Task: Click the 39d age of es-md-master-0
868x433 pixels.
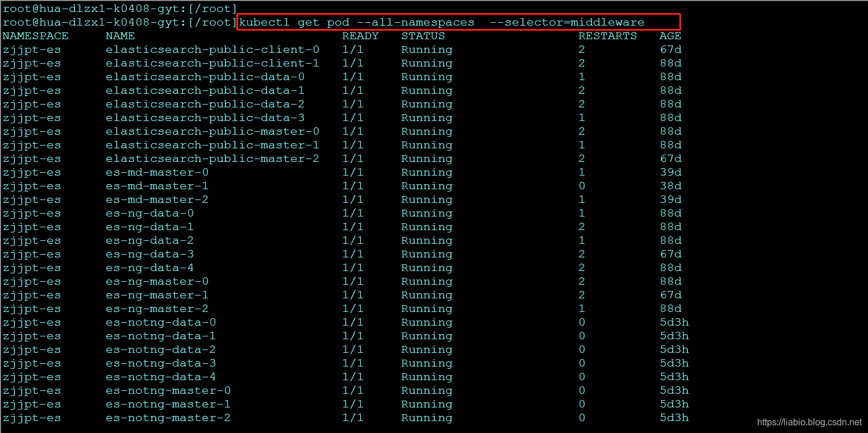Action: (x=670, y=172)
